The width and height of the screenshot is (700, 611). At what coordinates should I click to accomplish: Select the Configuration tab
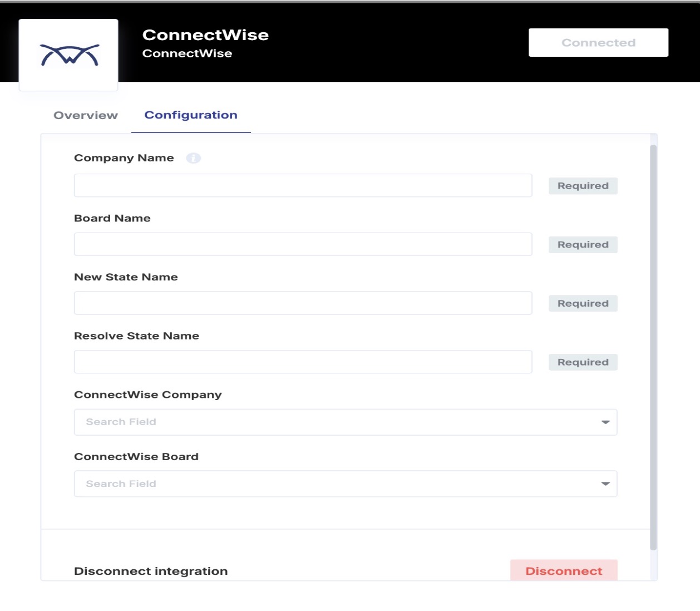(190, 115)
